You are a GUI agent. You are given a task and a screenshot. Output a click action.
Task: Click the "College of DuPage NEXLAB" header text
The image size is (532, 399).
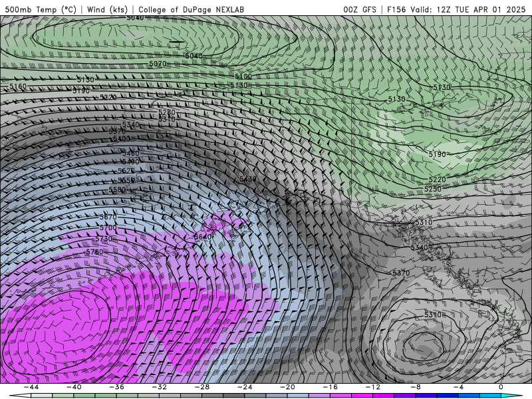[x=191, y=9]
